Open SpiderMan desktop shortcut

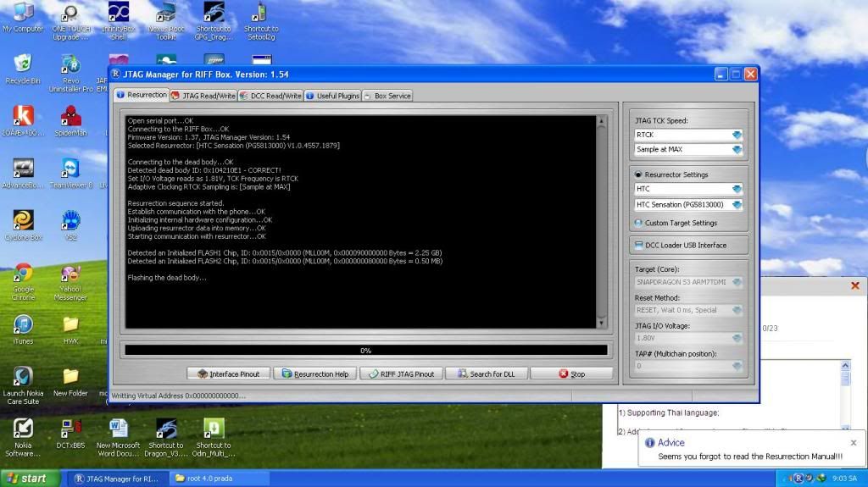[70, 122]
